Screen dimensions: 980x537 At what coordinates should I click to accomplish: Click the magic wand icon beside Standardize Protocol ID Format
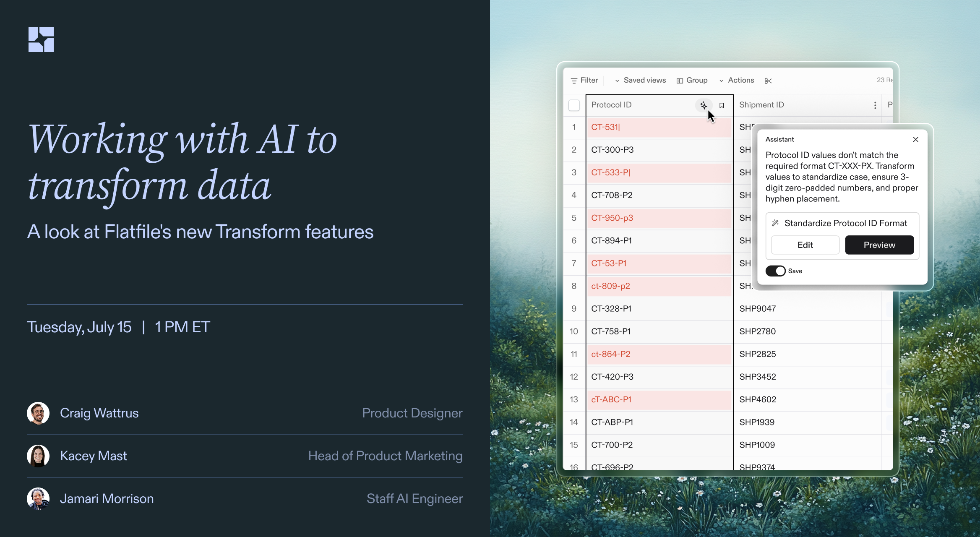point(776,223)
